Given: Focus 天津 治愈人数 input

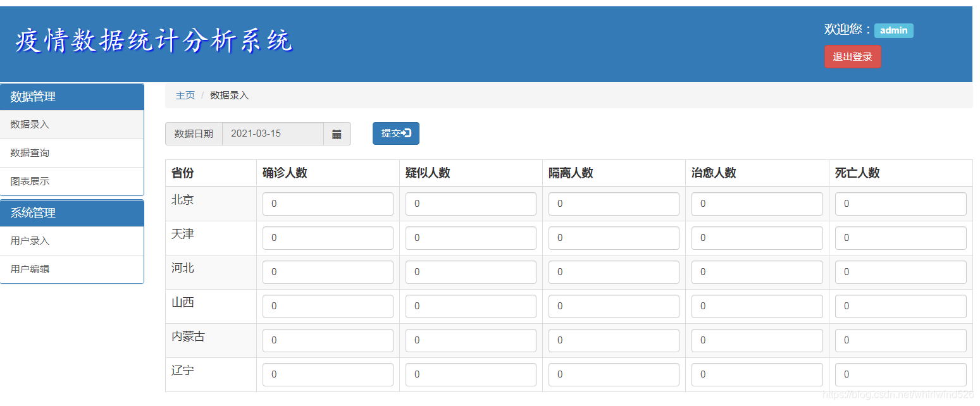Looking at the screenshot, I should tap(757, 238).
